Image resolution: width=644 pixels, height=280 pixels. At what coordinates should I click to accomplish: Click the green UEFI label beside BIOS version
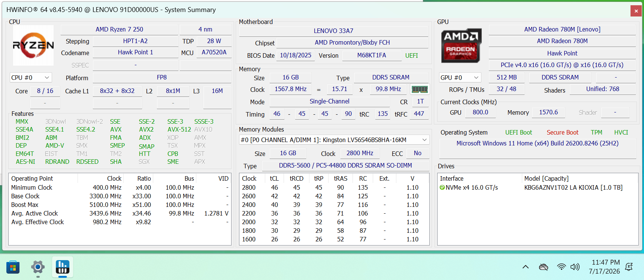click(x=411, y=55)
